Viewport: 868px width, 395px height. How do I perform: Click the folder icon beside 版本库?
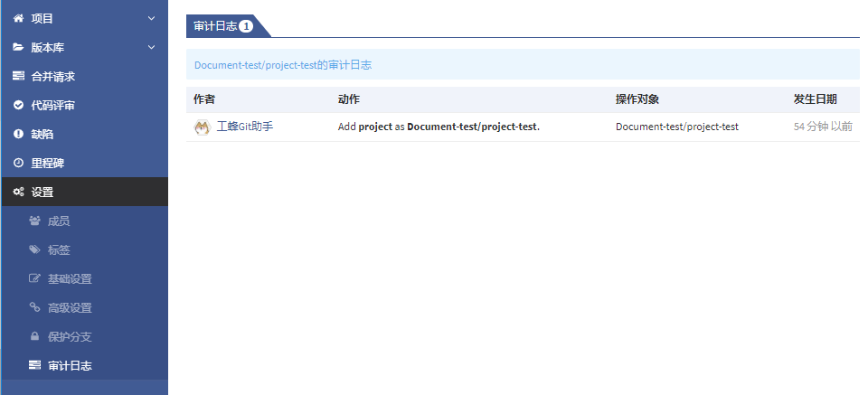tap(18, 47)
